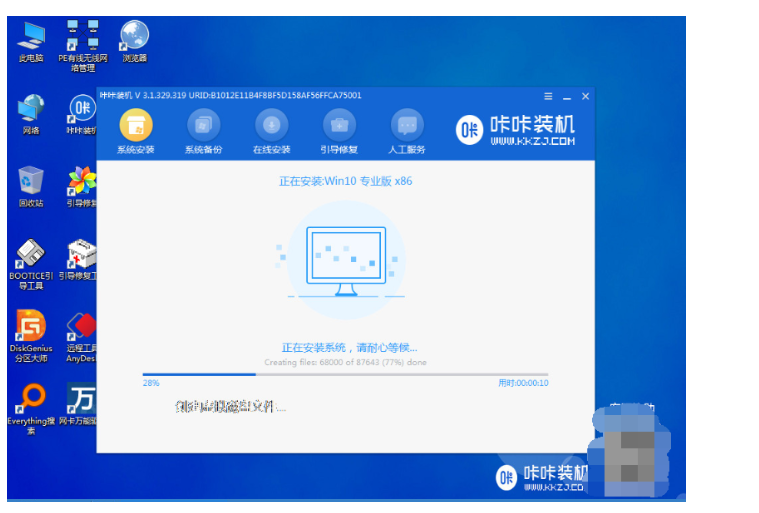759x513 pixels.
Task: Click 正在安装系统，请耐心等候 message
Action: [349, 347]
